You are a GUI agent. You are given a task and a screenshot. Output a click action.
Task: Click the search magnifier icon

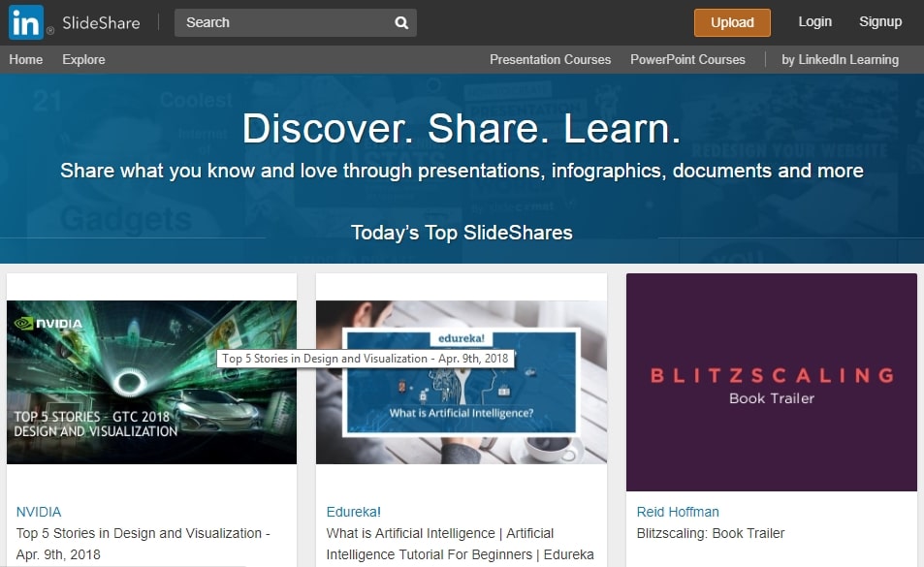coord(401,23)
